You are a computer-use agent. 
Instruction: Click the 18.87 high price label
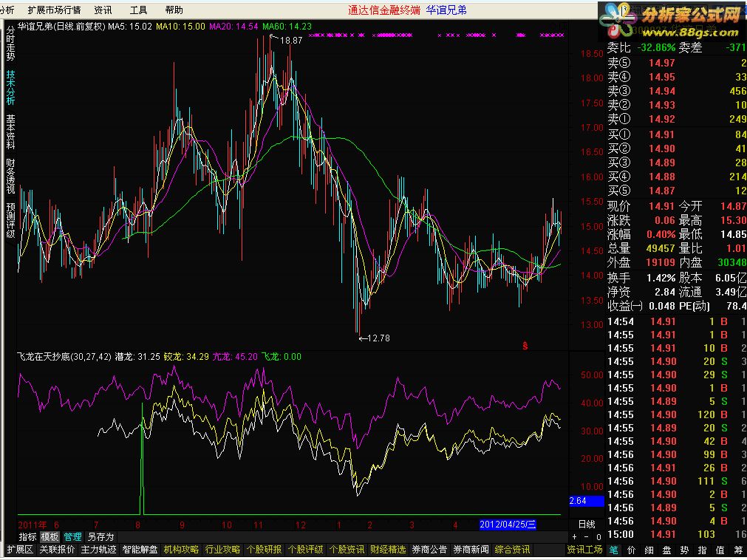pyautogui.click(x=291, y=41)
